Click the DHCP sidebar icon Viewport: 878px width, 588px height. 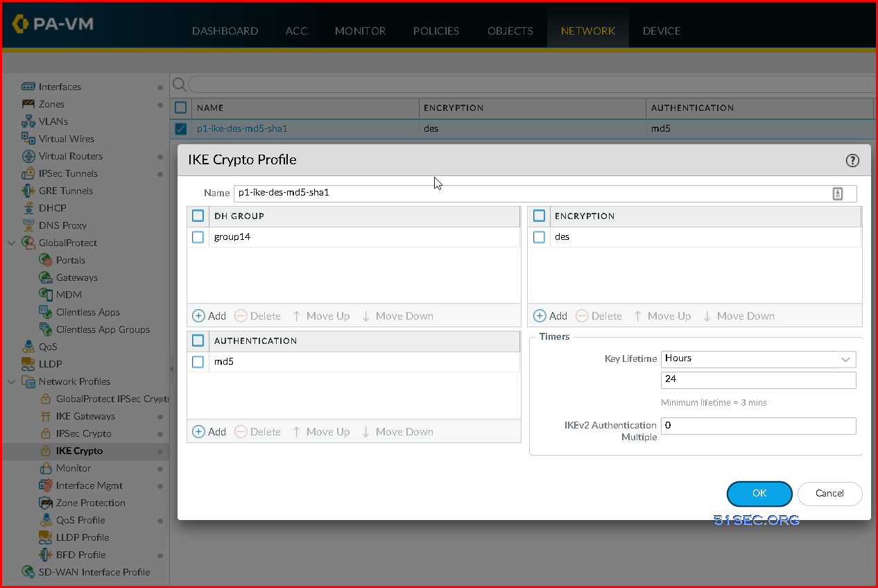pos(28,208)
